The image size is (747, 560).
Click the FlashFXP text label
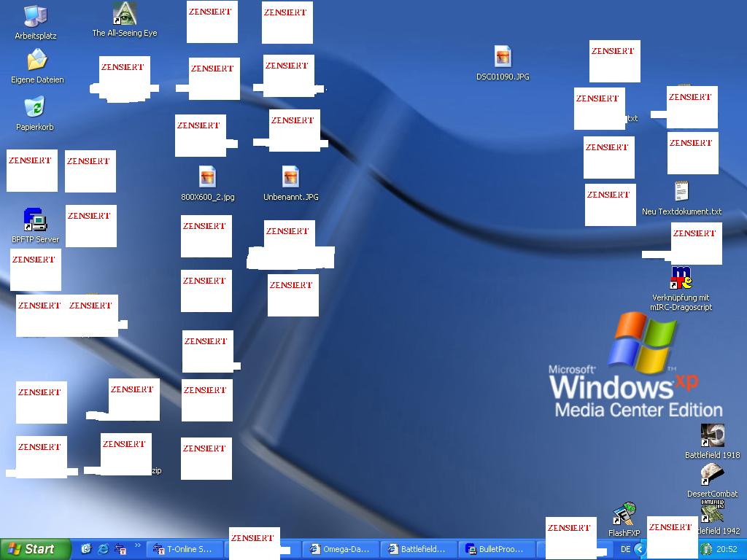624,533
